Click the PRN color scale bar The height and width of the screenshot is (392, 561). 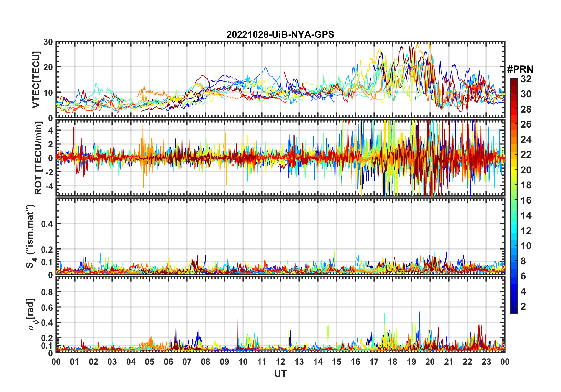[514, 196]
